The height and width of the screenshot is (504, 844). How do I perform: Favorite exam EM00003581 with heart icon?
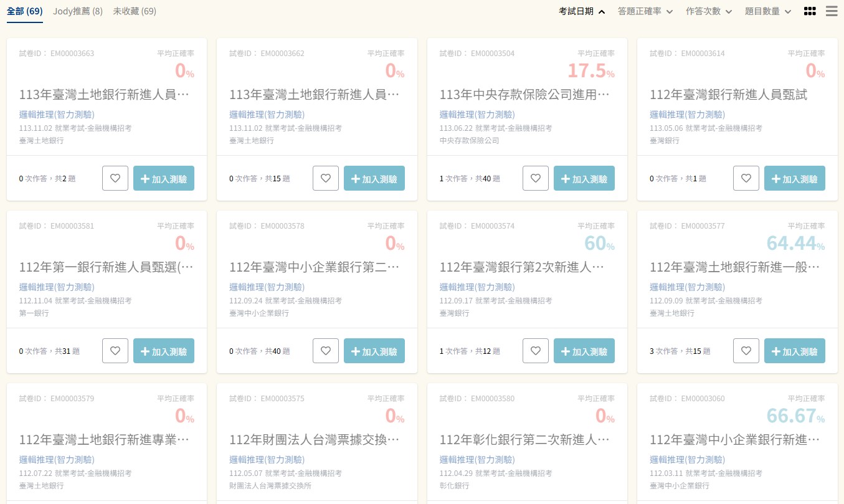tap(115, 351)
